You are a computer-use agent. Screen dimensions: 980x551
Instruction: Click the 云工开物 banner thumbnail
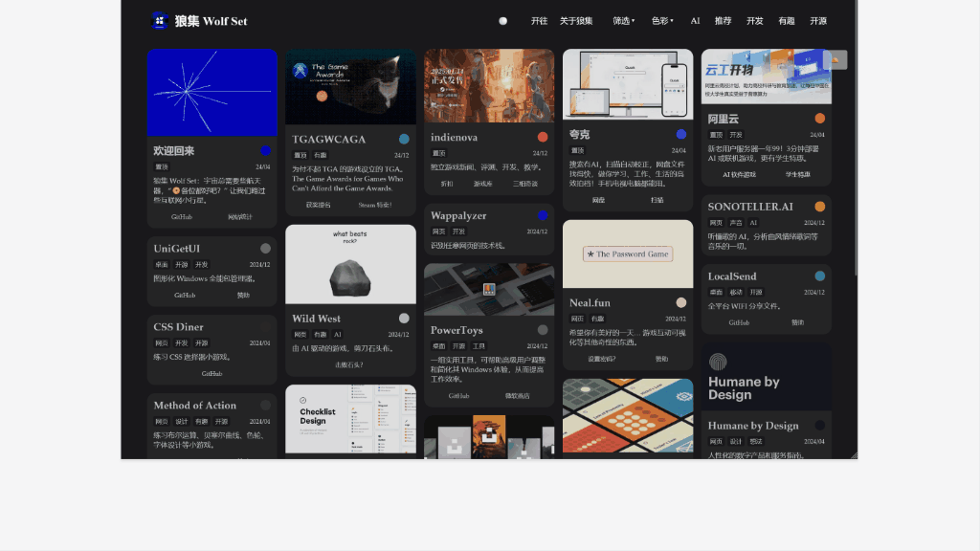[x=767, y=77]
